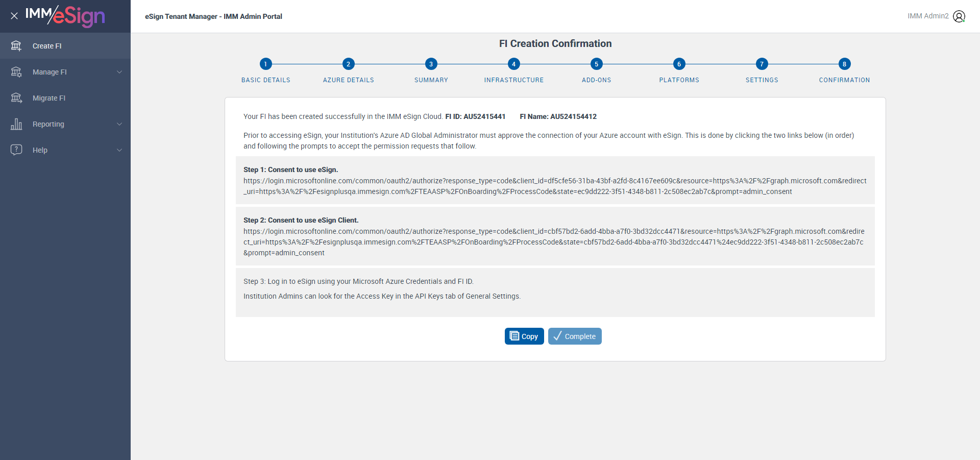Select Manage FI menu label
The width and height of the screenshot is (980, 460).
pyautogui.click(x=50, y=72)
